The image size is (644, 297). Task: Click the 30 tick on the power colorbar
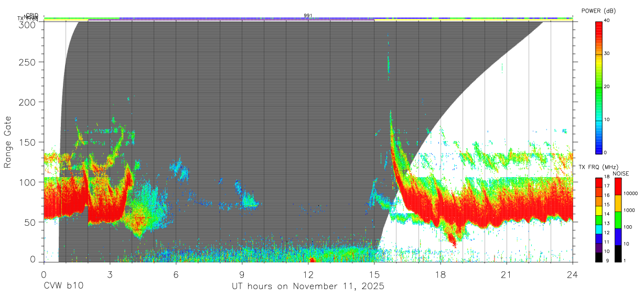click(x=607, y=53)
